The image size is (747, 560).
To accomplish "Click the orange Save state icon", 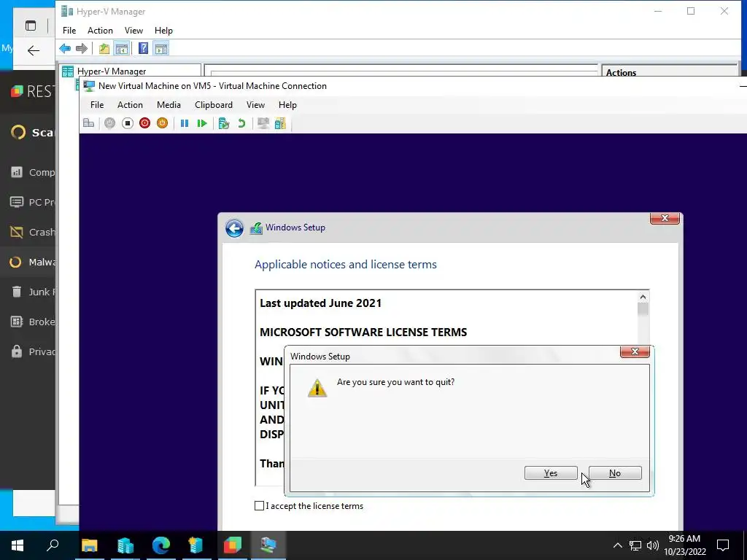I will [163, 123].
